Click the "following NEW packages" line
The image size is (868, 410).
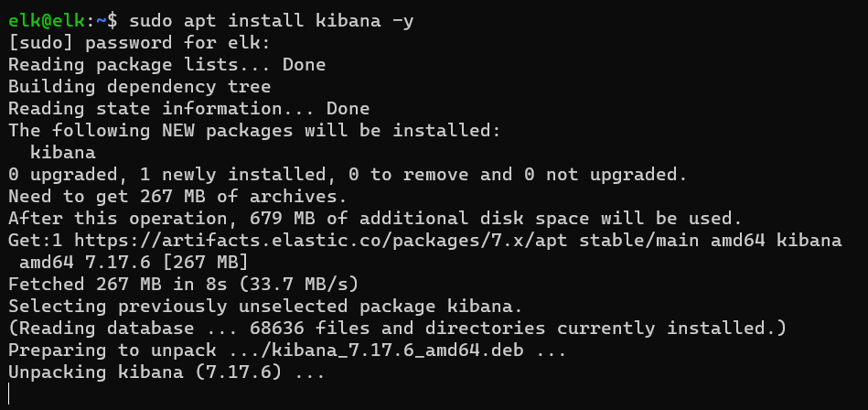(x=254, y=131)
